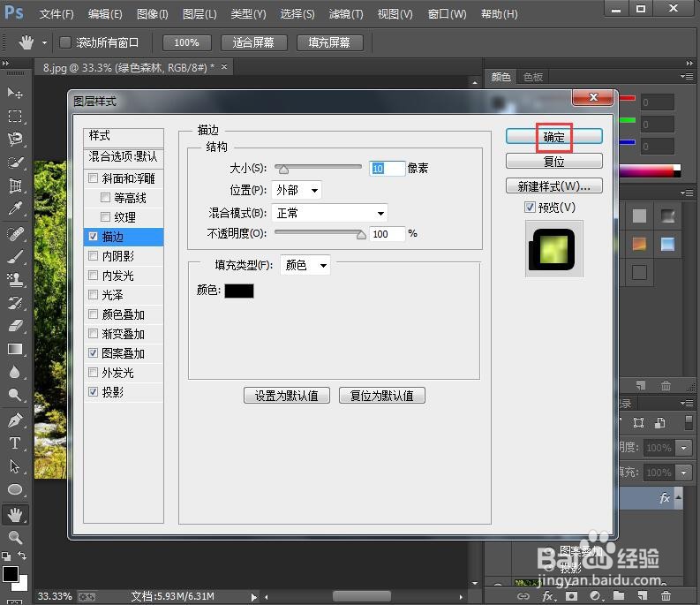Click the delete layer trash icon

666,595
